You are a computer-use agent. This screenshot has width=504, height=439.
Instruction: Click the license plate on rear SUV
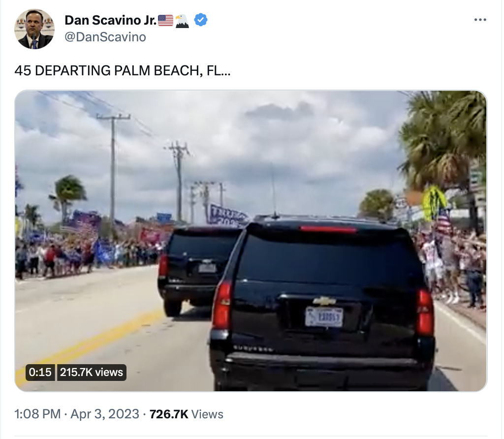(x=324, y=317)
